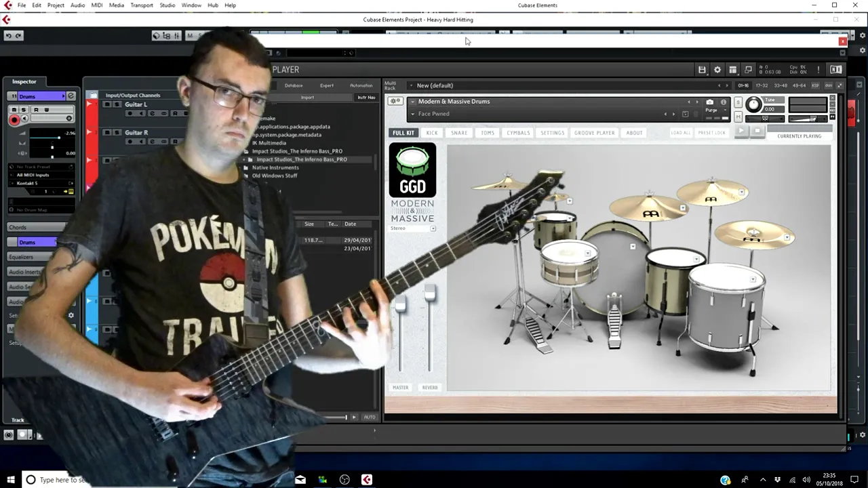The width and height of the screenshot is (868, 488).
Task: Click the Kontakt KSP button
Action: [x=815, y=85]
